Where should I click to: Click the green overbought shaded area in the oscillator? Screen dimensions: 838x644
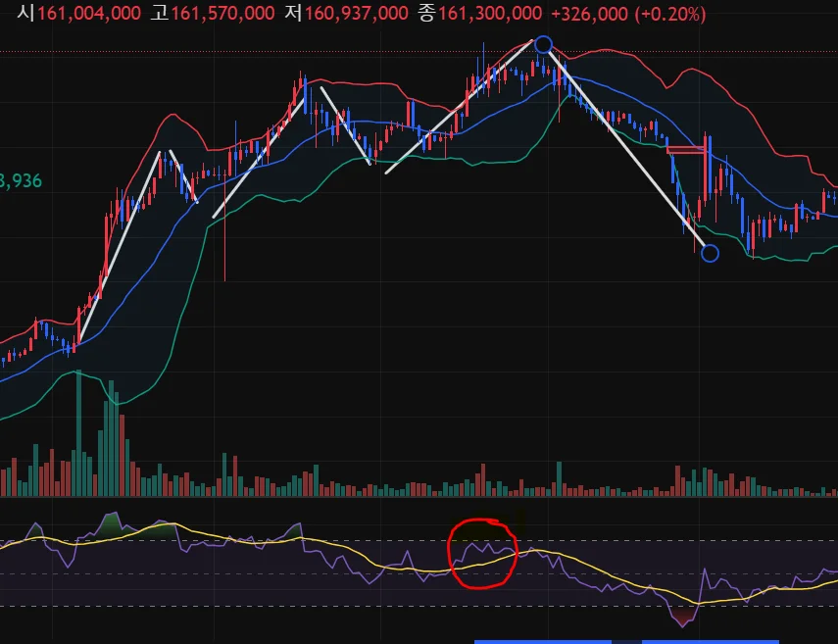pos(111,524)
